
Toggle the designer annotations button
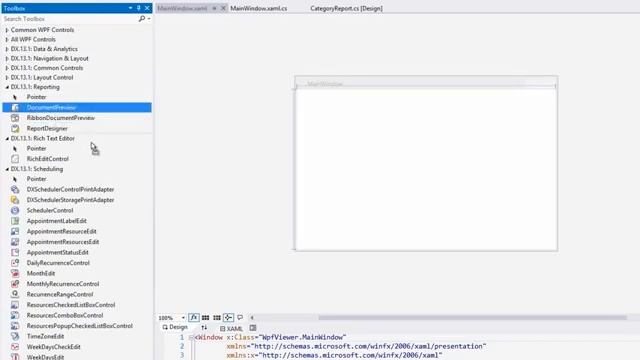[240, 318]
